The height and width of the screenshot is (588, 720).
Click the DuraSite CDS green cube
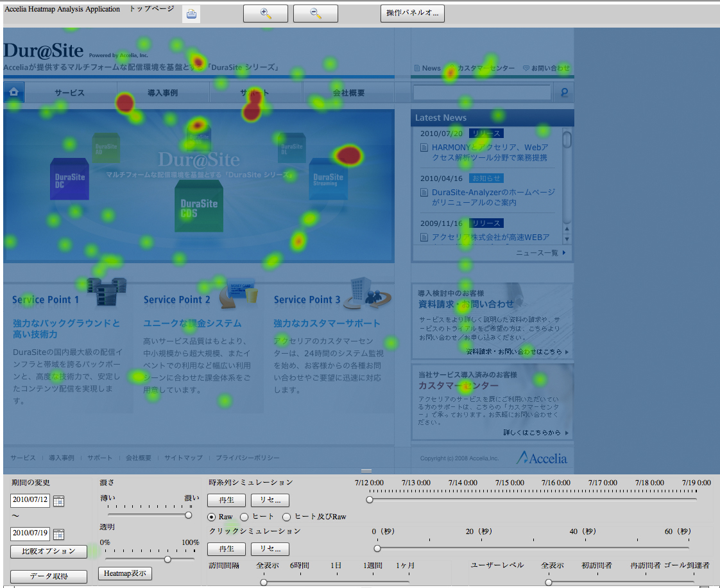199,206
